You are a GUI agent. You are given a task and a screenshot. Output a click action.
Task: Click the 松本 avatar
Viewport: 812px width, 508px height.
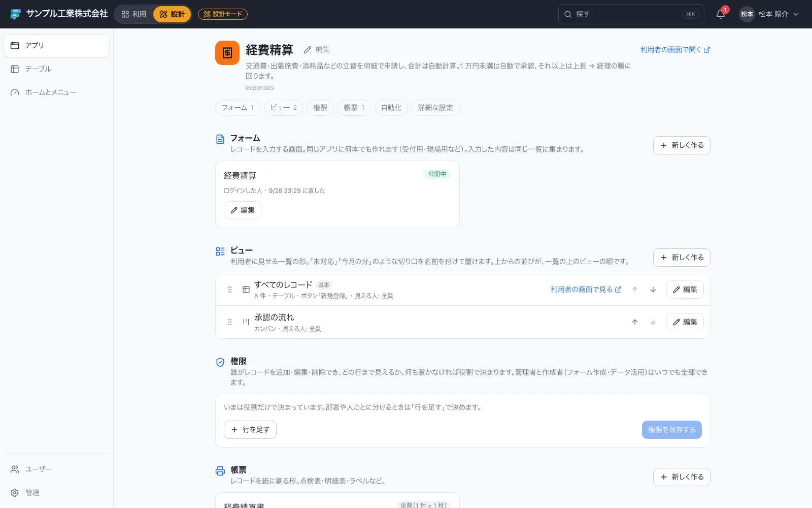coord(747,14)
